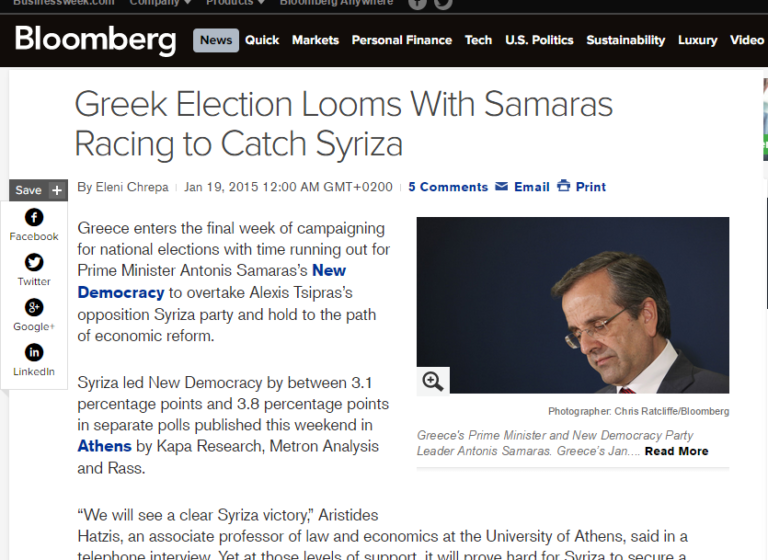Image resolution: width=768 pixels, height=560 pixels.
Task: Open the Products dropdown menu
Action: point(235,3)
